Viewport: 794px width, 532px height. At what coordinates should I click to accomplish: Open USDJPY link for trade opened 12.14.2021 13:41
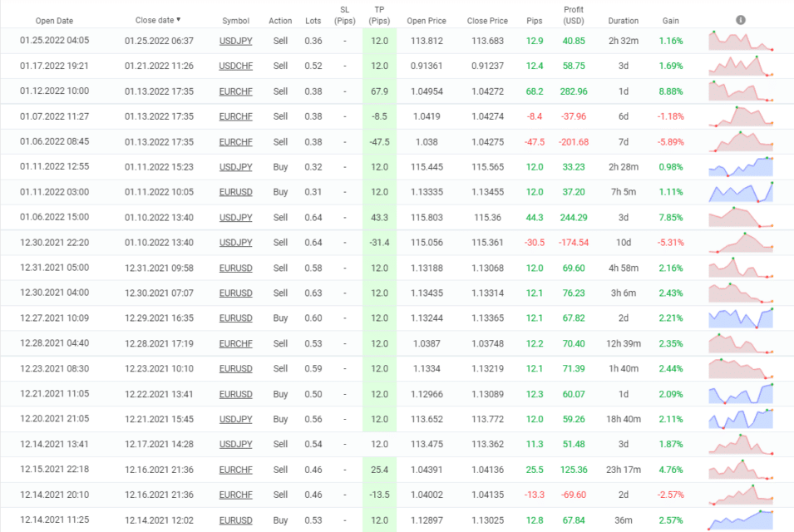(x=235, y=445)
